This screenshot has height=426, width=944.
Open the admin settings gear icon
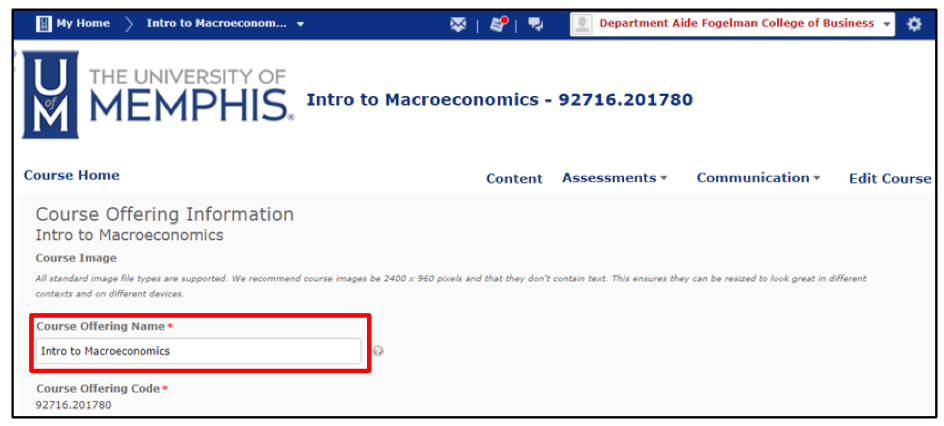914,25
